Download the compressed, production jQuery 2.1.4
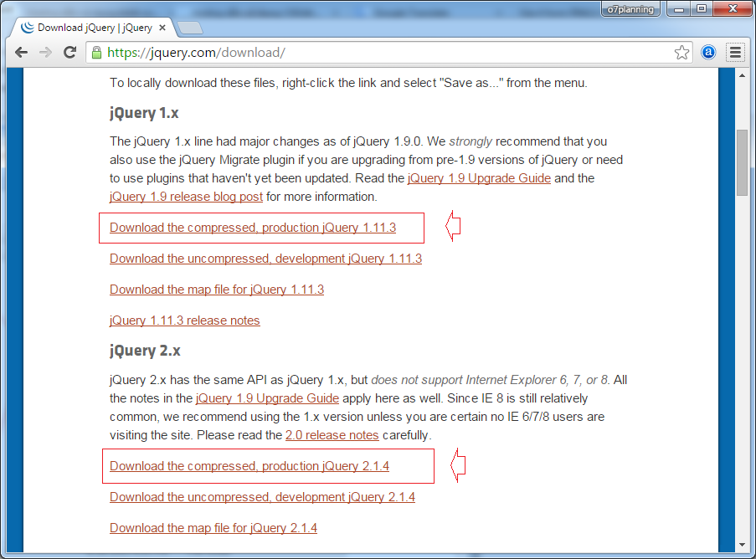This screenshot has width=756, height=559. [249, 466]
